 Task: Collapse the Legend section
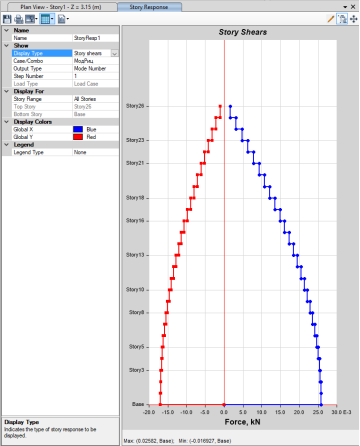(7, 144)
